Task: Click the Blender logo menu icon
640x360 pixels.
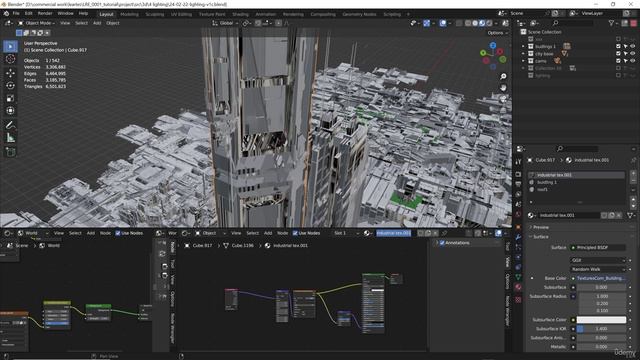Action: tap(6, 13)
